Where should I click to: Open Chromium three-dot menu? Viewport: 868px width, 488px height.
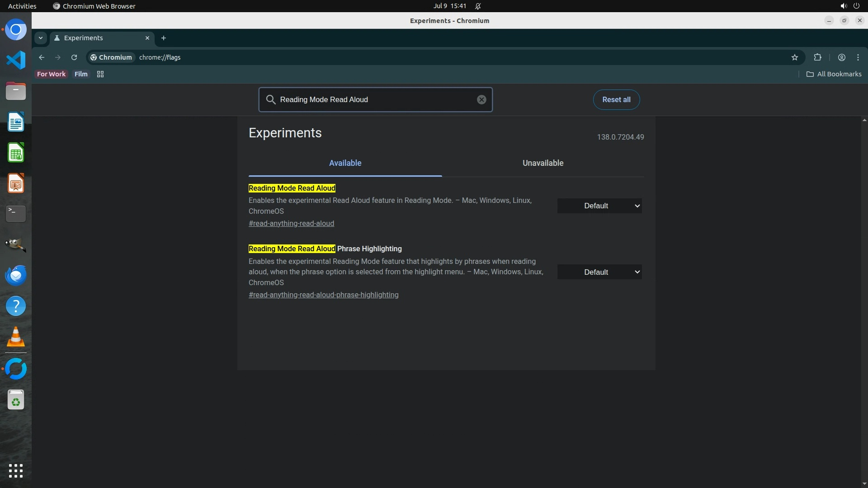click(x=858, y=57)
